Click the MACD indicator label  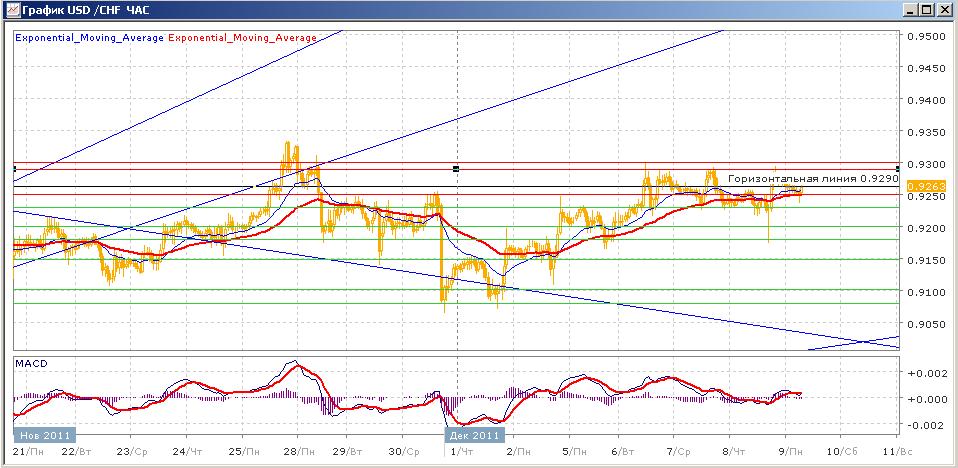(x=31, y=364)
